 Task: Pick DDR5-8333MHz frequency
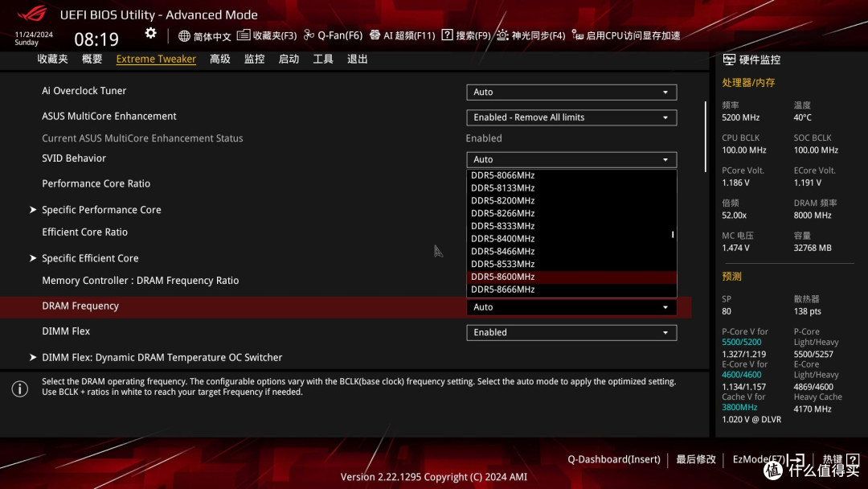click(x=571, y=227)
